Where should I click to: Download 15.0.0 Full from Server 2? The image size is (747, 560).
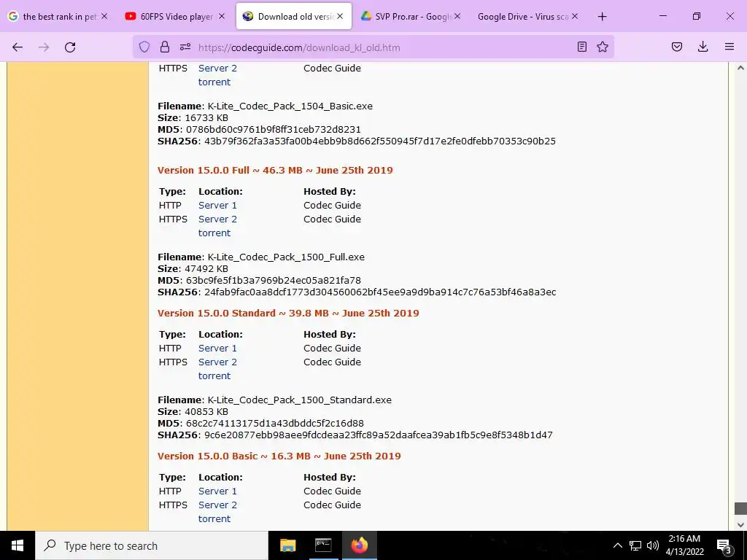(217, 219)
